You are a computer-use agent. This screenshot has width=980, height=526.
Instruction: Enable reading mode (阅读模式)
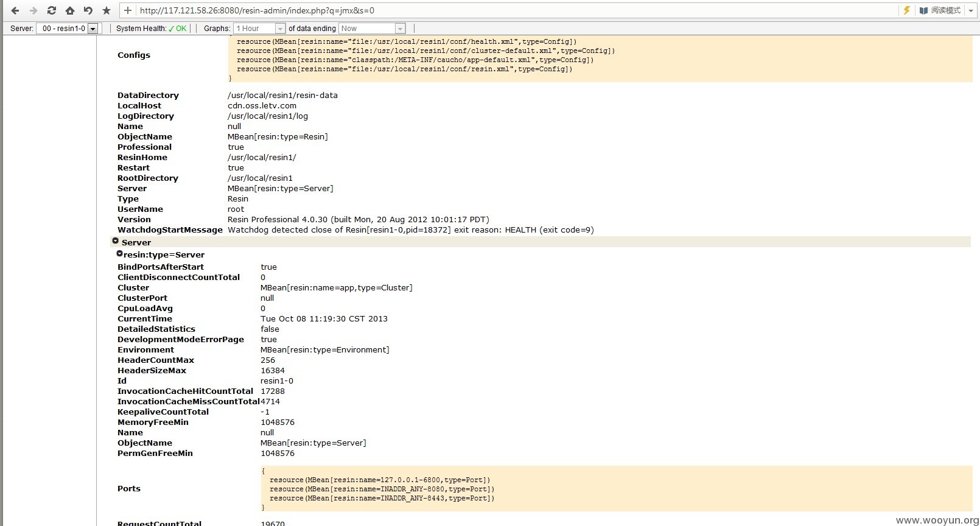940,10
